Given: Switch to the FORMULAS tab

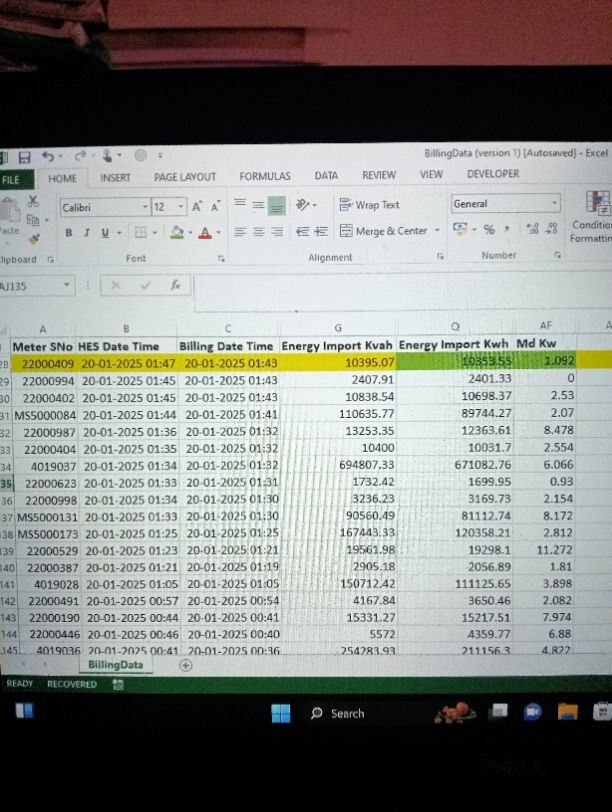Looking at the screenshot, I should (x=265, y=176).
